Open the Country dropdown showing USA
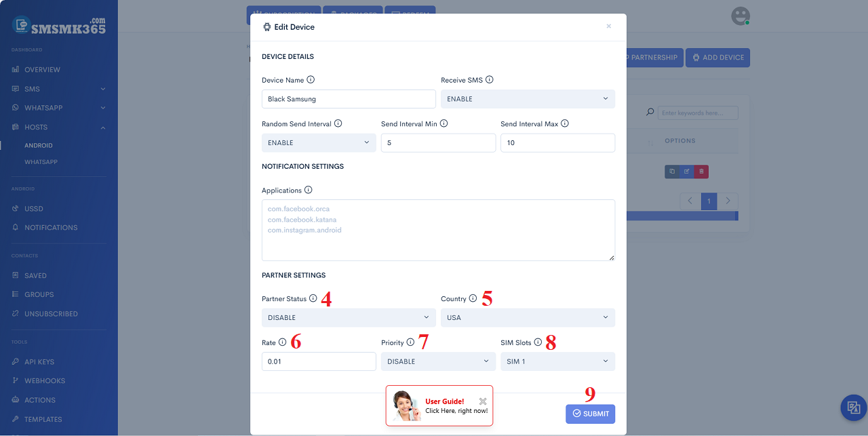This screenshot has width=868, height=436. 528,317
